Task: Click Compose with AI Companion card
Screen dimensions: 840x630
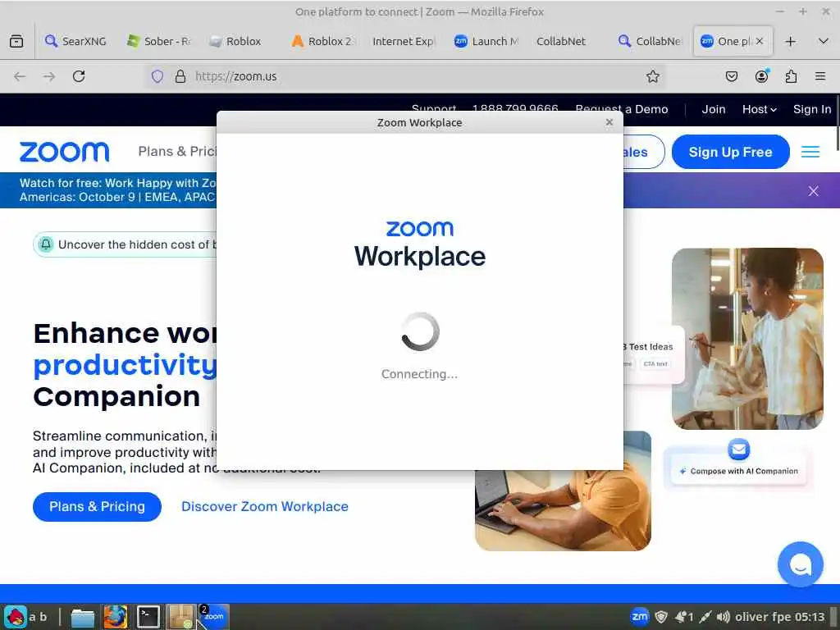Action: [739, 471]
